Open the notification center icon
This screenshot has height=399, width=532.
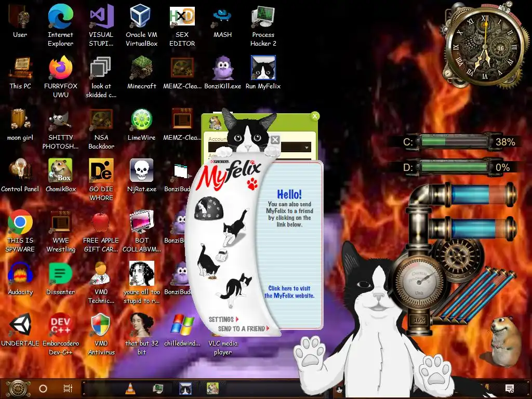click(509, 389)
